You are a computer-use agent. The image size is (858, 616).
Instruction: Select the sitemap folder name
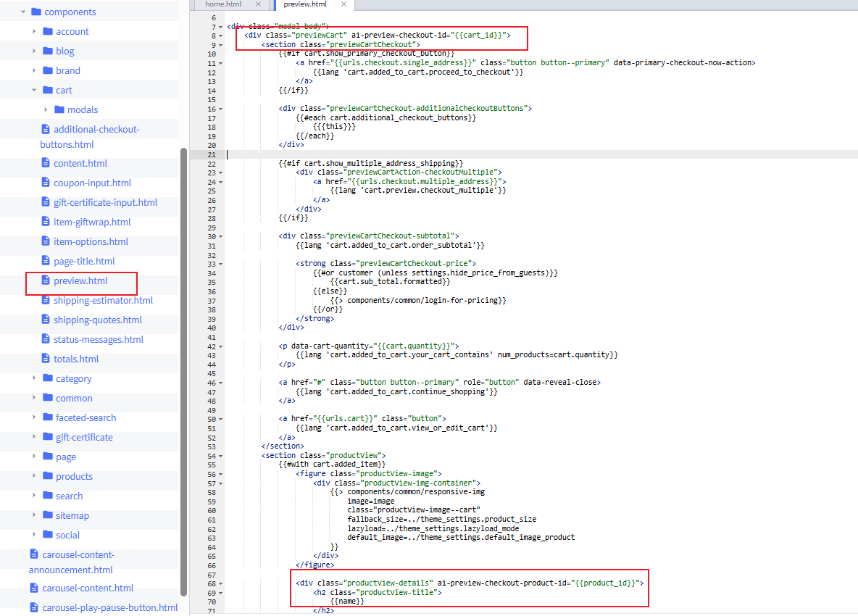[x=72, y=515]
